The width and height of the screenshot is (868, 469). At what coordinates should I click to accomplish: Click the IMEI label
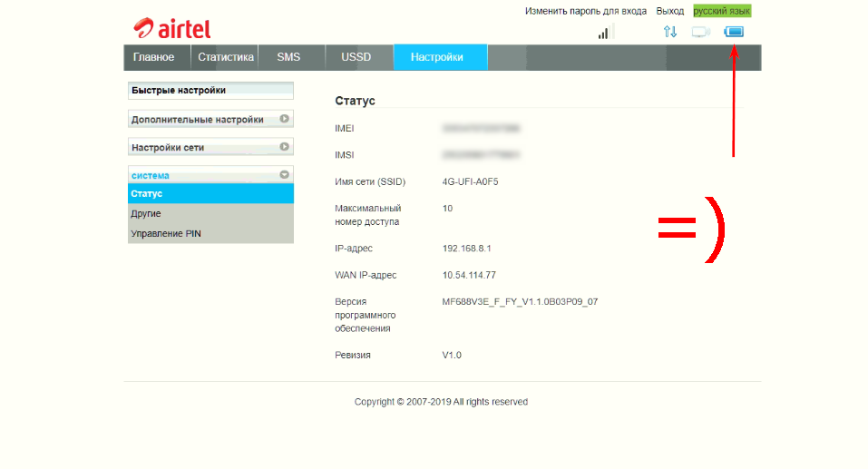(x=345, y=129)
